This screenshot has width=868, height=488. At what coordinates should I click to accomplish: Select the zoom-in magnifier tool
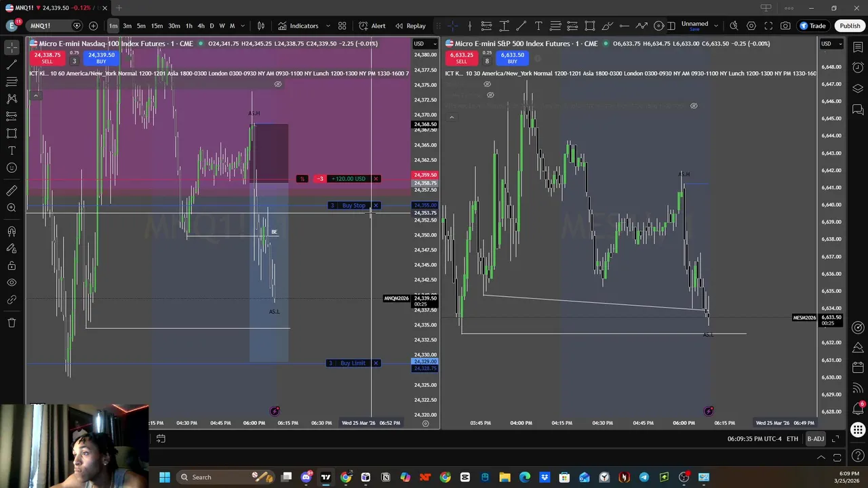pyautogui.click(x=12, y=208)
